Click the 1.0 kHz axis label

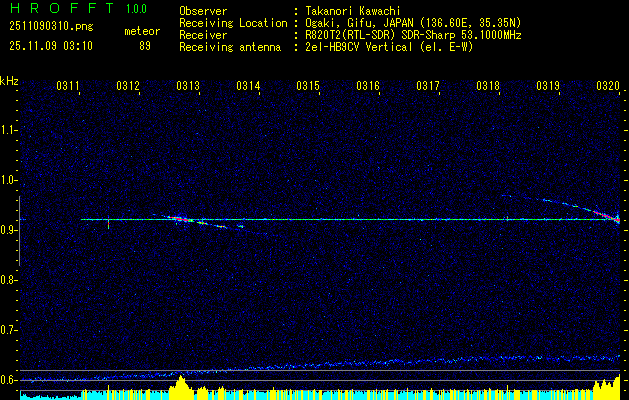click(x=9, y=180)
